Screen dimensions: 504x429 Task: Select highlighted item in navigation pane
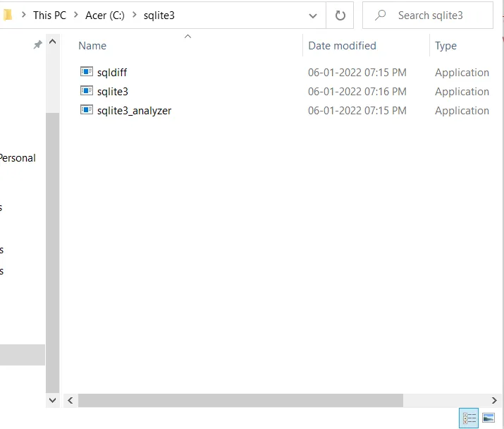tap(23, 355)
